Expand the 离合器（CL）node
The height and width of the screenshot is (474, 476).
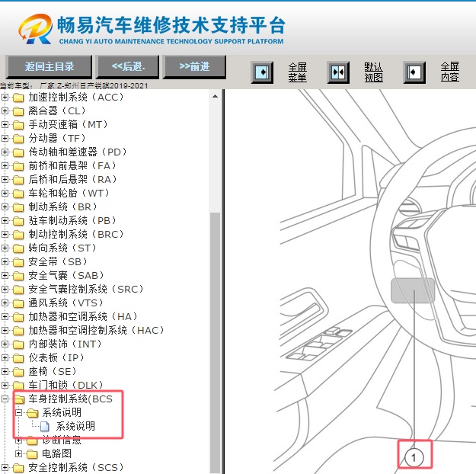coord(5,111)
